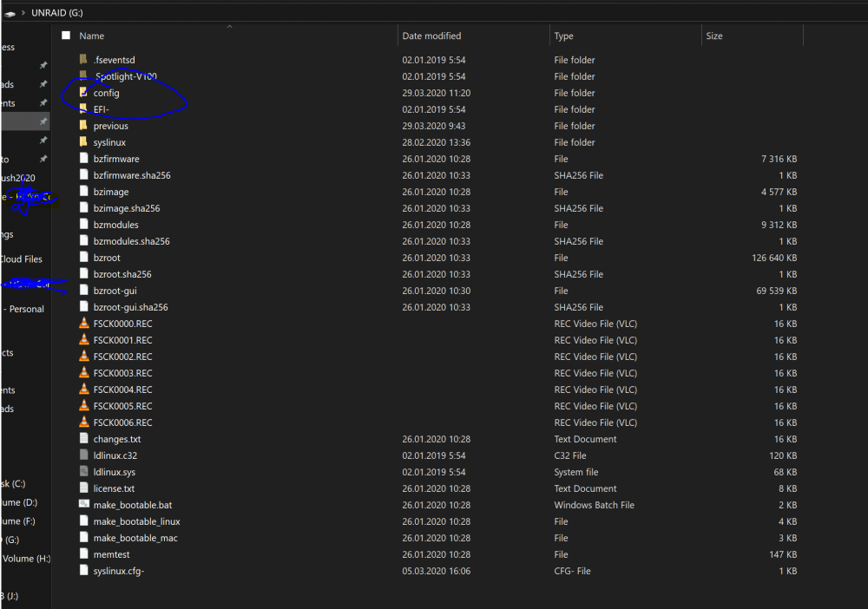Click VLC cone icon of FSCK0001.REC
Image resolution: width=868 pixels, height=609 pixels.
tap(83, 339)
